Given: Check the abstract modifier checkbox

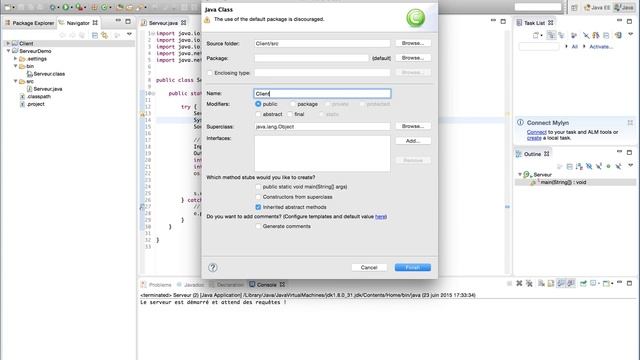Looking at the screenshot, I should (258, 114).
